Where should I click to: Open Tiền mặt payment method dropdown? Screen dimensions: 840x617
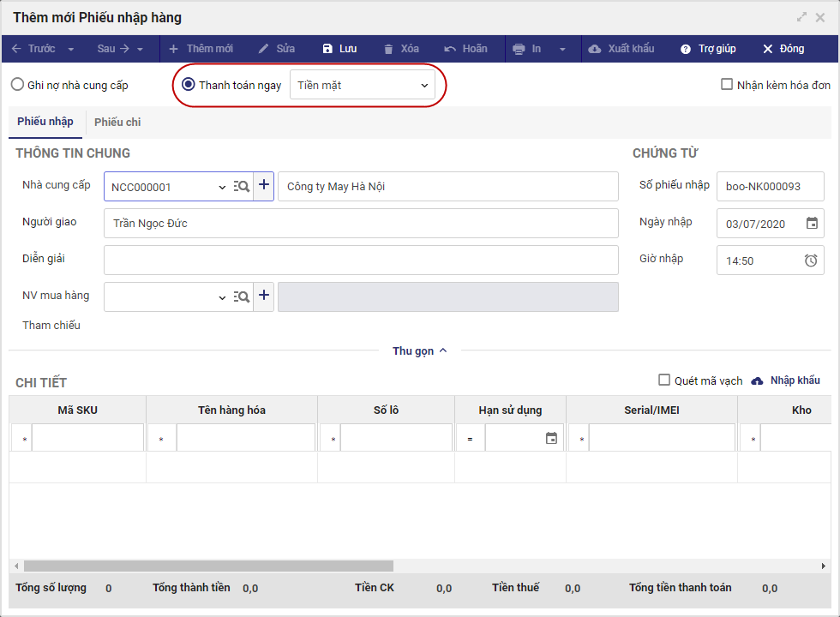363,85
